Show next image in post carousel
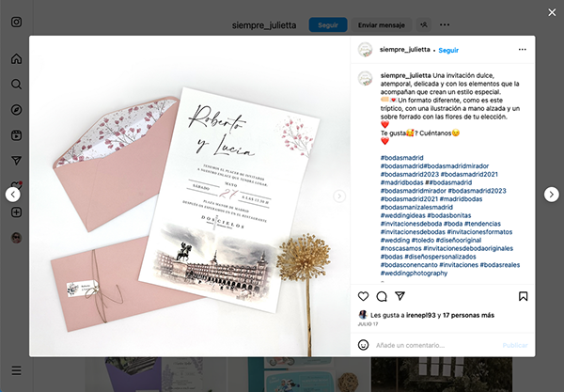This screenshot has height=392, width=564. click(x=339, y=196)
